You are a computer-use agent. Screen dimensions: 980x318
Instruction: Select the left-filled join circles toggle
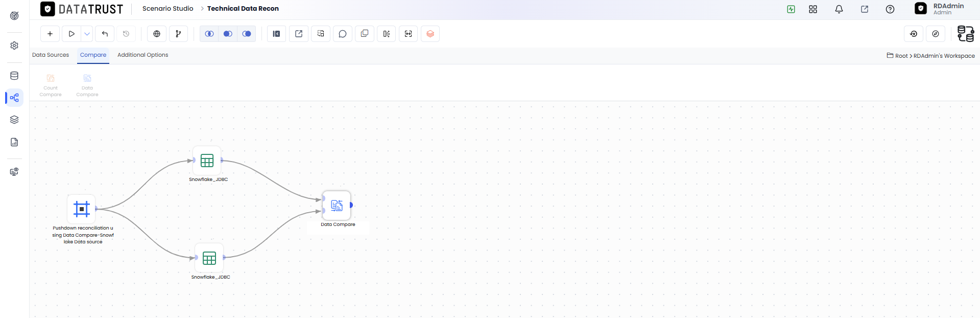228,34
